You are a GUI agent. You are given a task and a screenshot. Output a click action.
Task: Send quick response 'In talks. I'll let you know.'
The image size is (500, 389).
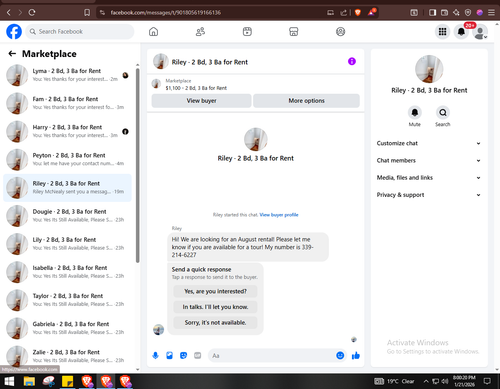tap(215, 307)
